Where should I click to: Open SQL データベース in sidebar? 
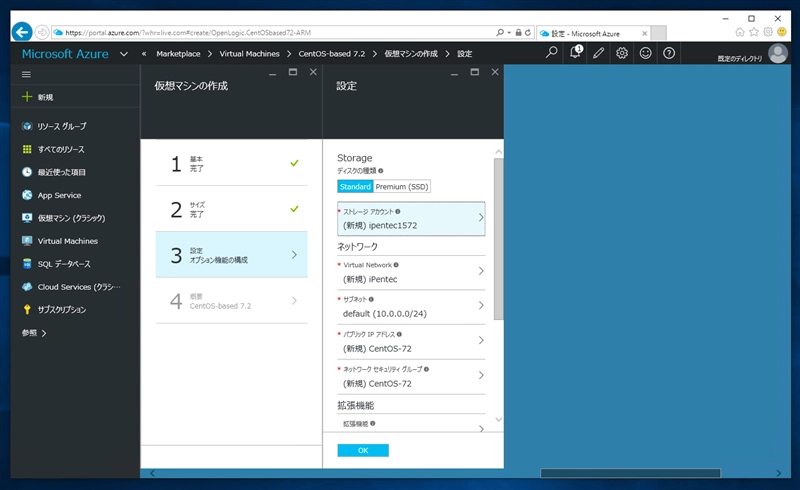63,264
